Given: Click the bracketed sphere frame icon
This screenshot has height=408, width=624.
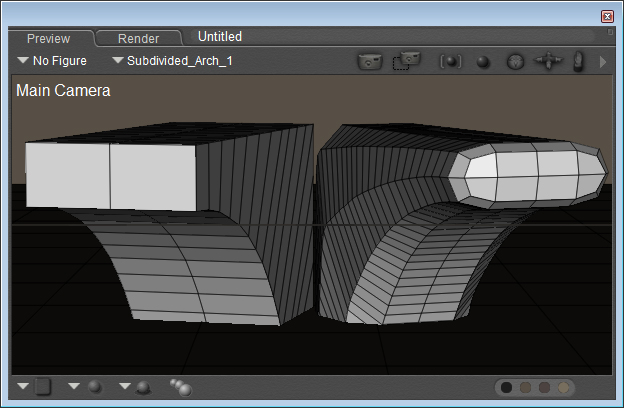Looking at the screenshot, I should (451, 61).
